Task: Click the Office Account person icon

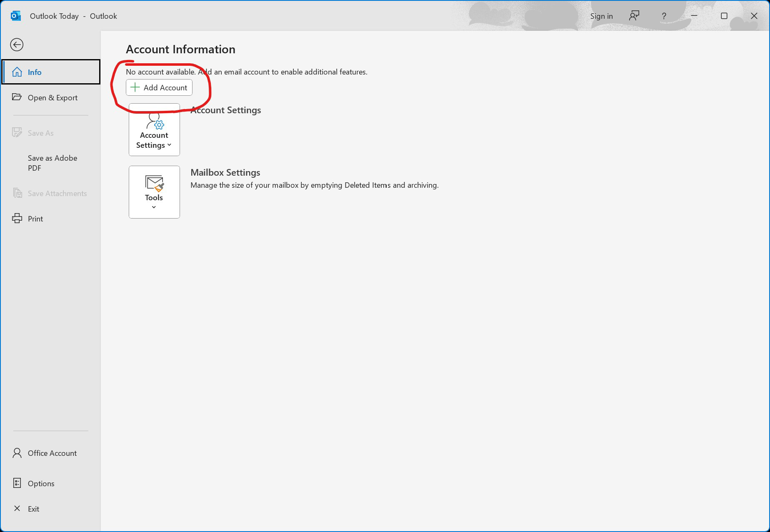Action: [17, 453]
